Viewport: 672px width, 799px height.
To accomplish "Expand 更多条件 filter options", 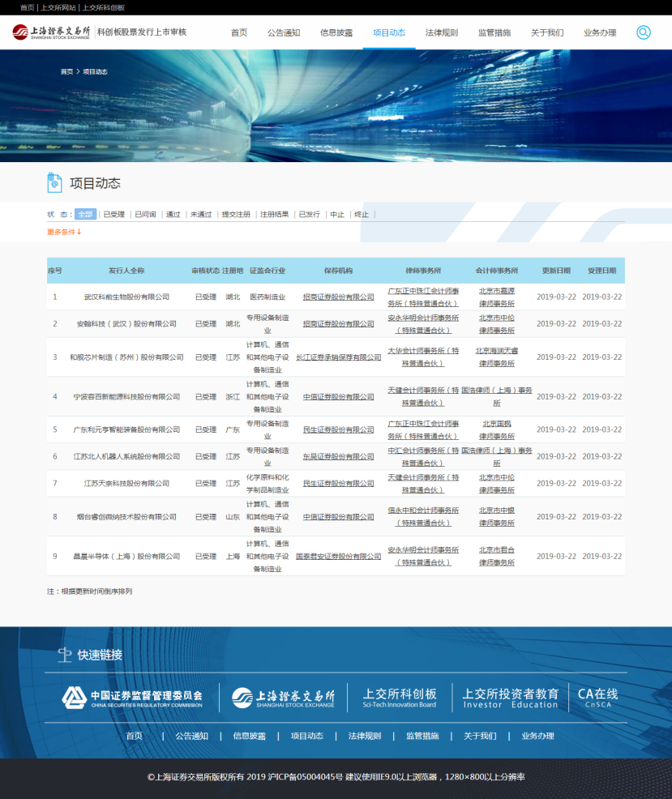I will 64,232.
